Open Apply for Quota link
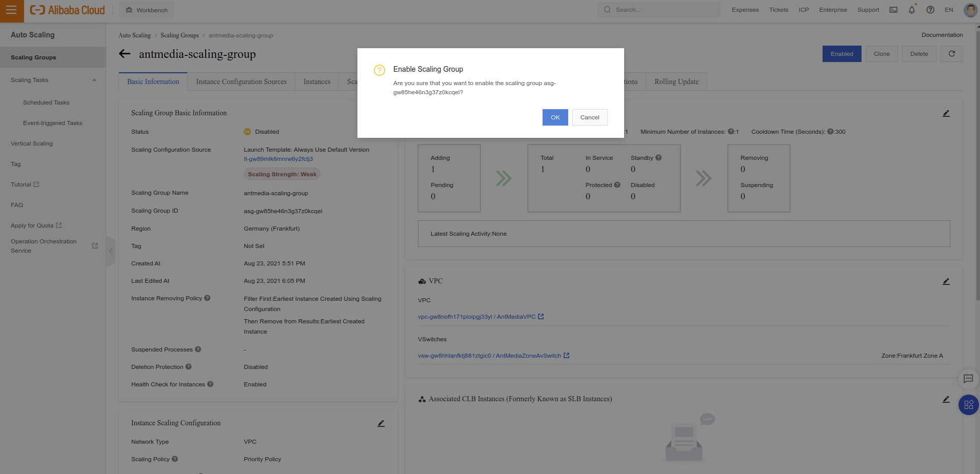 [x=36, y=225]
